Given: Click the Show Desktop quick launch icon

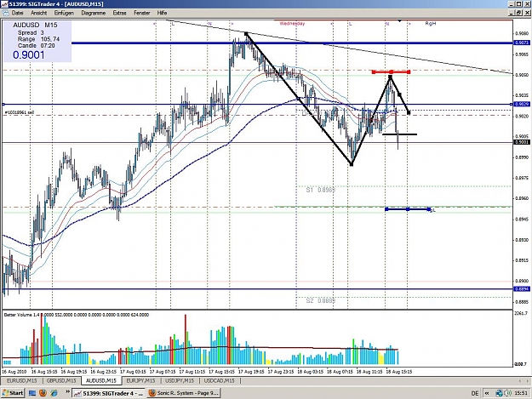Looking at the screenshot, I should 32,393.
